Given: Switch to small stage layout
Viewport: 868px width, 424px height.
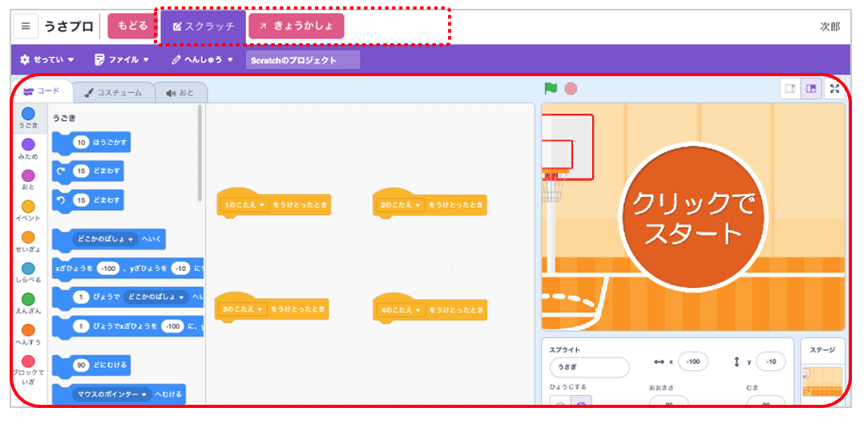Looking at the screenshot, I should [x=790, y=89].
